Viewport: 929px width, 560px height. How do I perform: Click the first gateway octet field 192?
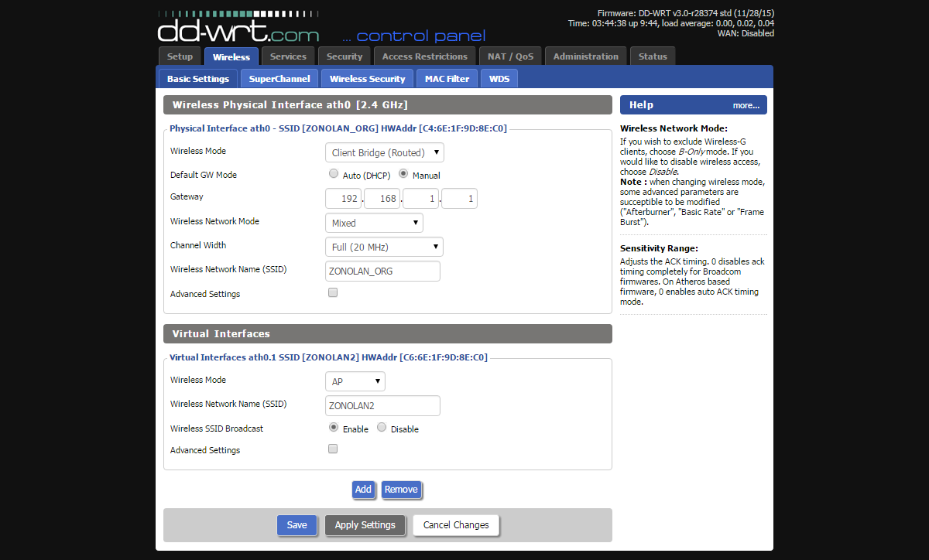343,199
